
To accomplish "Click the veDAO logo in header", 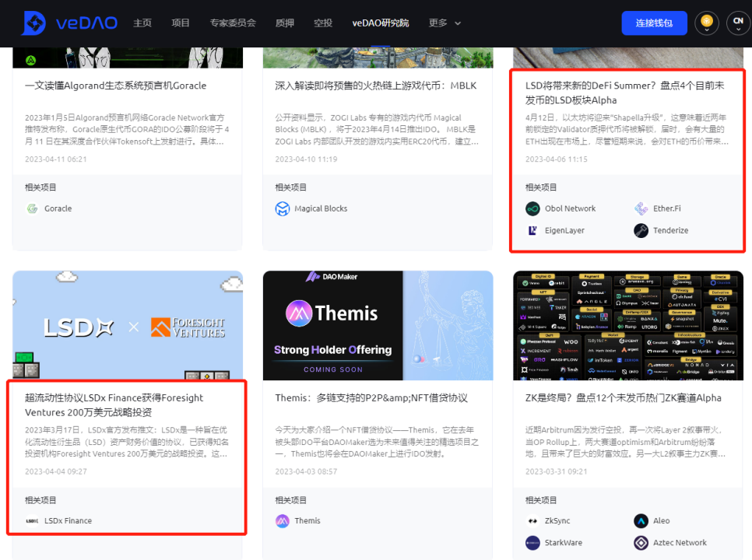I will pyautogui.click(x=69, y=23).
